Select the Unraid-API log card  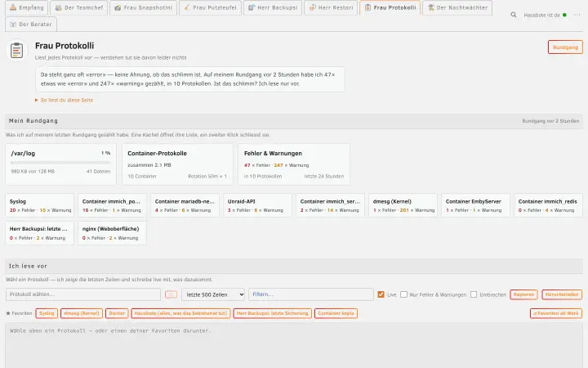(257, 205)
